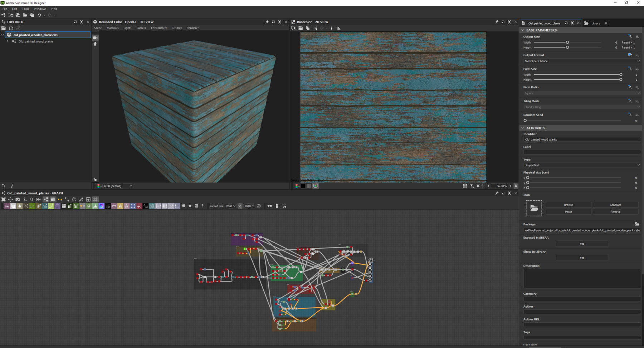Select the Text node icon in the toolbar
This screenshot has height=348, width=644.
click(126, 206)
